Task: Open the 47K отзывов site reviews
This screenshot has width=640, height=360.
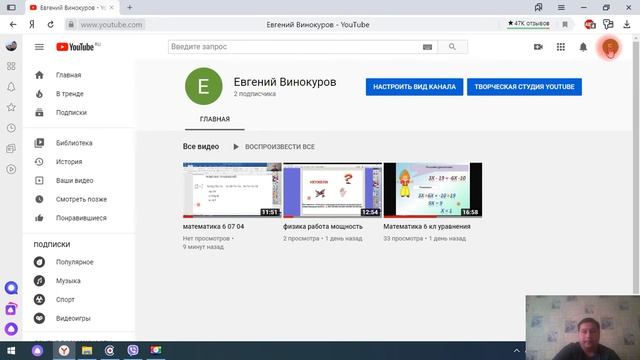Action: pos(529,24)
